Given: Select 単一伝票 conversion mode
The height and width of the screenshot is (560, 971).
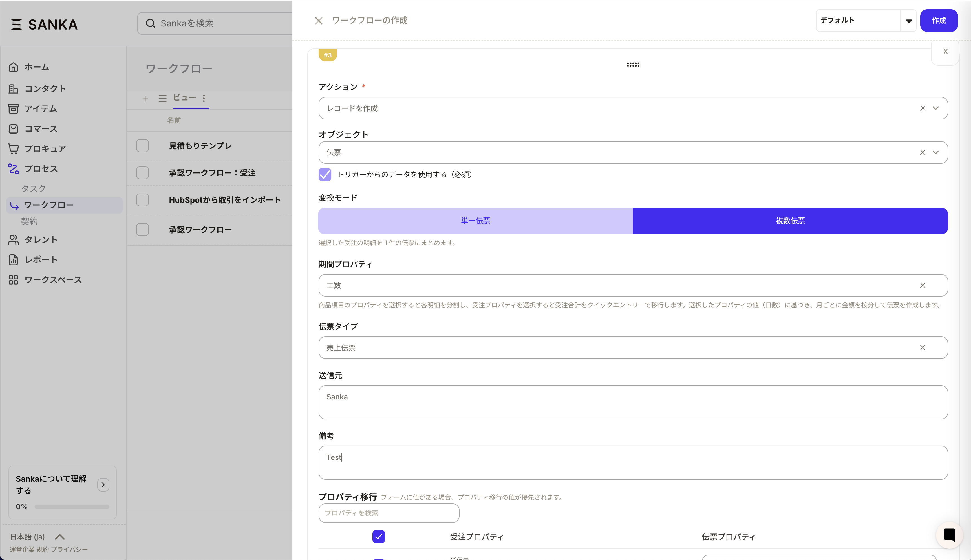Looking at the screenshot, I should pyautogui.click(x=475, y=220).
